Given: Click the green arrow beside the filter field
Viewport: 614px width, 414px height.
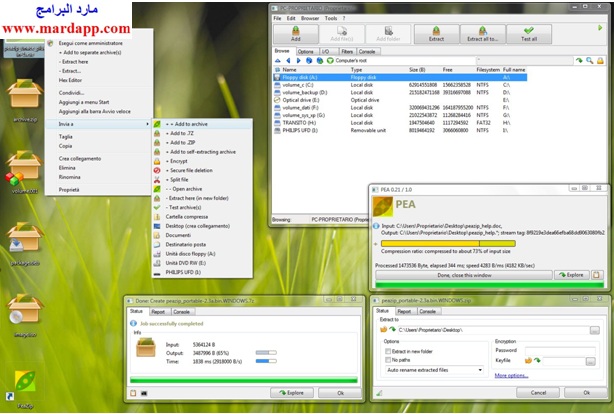Looking at the screenshot, I should [x=579, y=61].
